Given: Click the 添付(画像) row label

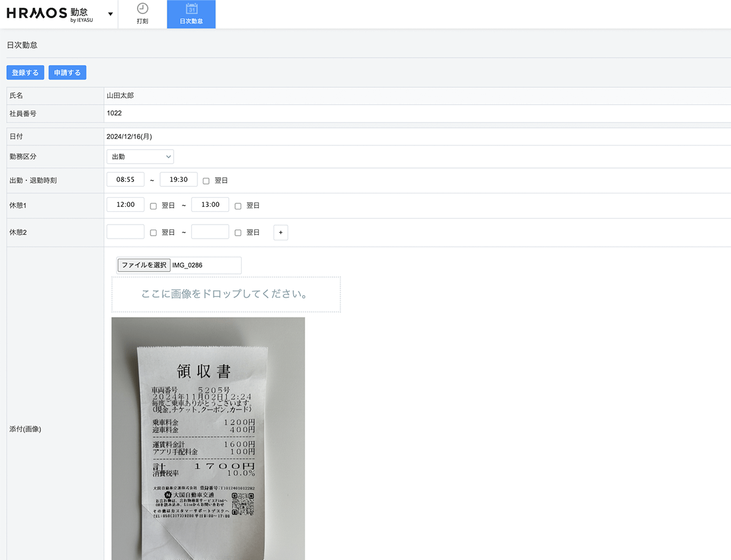Looking at the screenshot, I should click(x=26, y=429).
